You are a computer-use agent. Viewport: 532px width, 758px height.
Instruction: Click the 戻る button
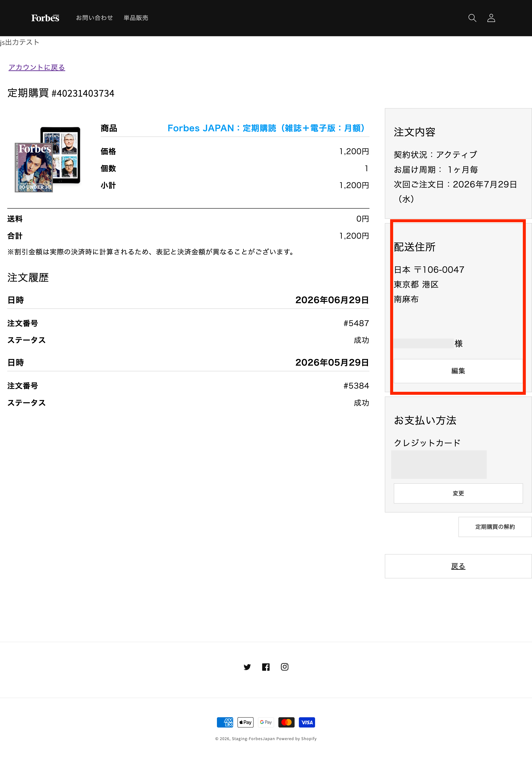click(x=458, y=566)
